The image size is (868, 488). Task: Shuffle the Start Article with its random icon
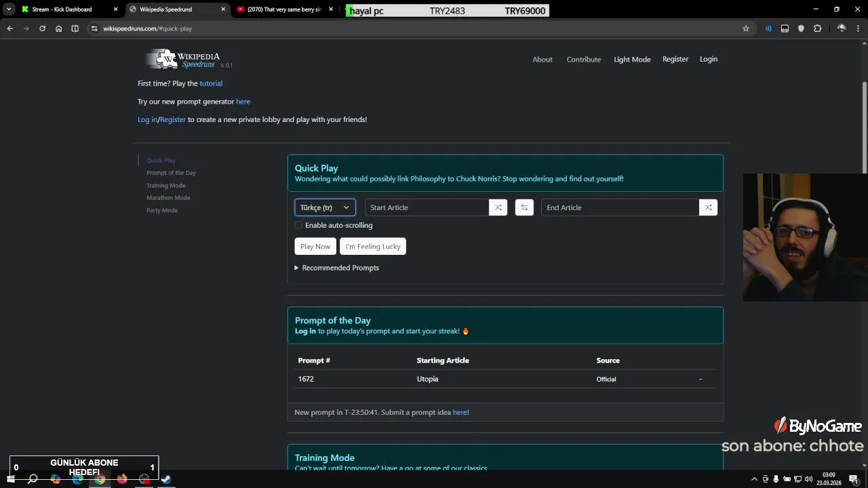click(x=498, y=207)
